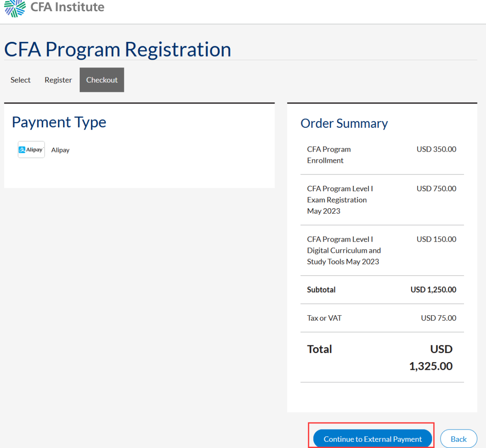Image resolution: width=486 pixels, height=448 pixels.
Task: Go to the Select step tab
Action: tap(20, 80)
